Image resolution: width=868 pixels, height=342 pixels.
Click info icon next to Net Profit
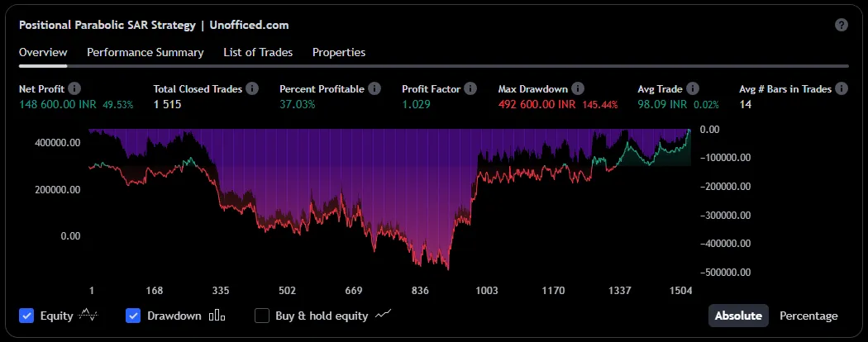click(x=74, y=88)
